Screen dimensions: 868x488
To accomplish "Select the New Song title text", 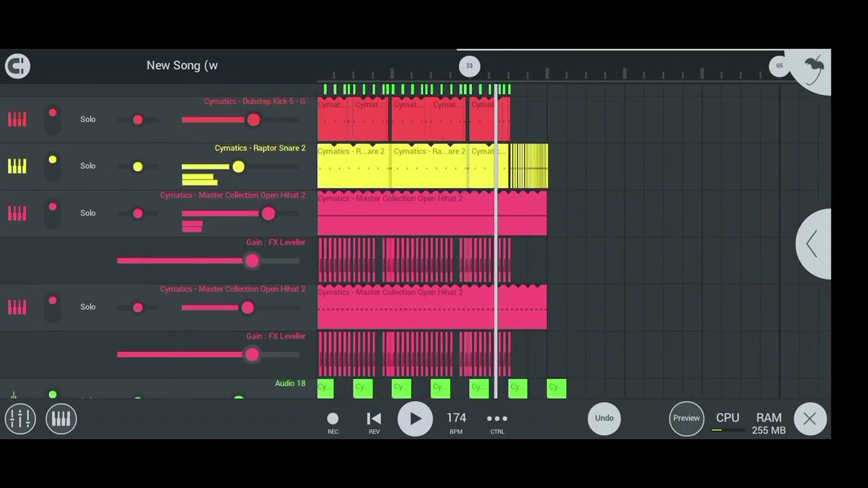I will pos(182,66).
